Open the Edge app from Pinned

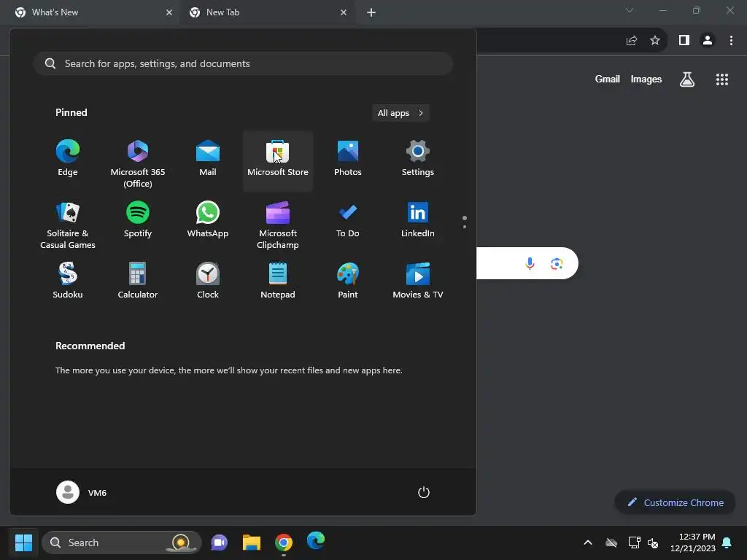click(x=68, y=159)
